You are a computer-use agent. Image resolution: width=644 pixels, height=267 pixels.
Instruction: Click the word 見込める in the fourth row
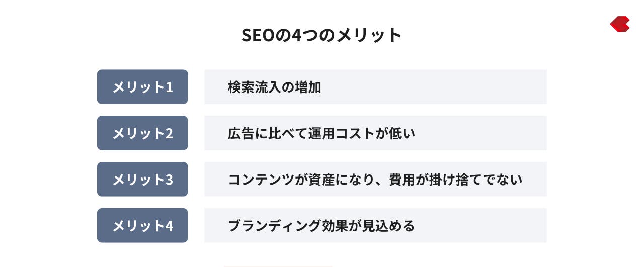[x=388, y=226]
